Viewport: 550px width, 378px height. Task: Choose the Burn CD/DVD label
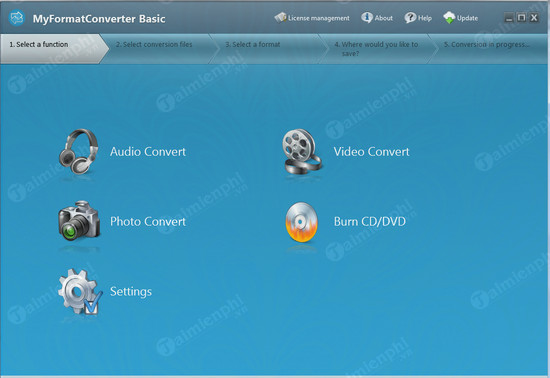click(370, 222)
